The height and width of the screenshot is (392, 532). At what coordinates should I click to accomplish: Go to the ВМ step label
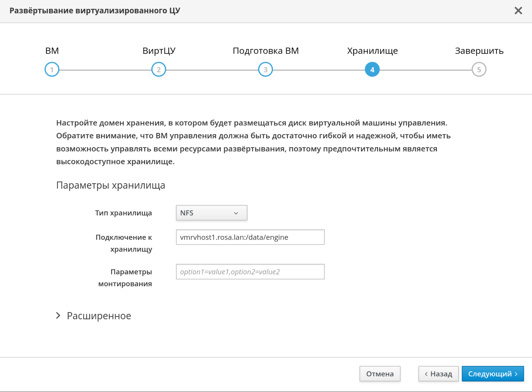pyautogui.click(x=52, y=51)
